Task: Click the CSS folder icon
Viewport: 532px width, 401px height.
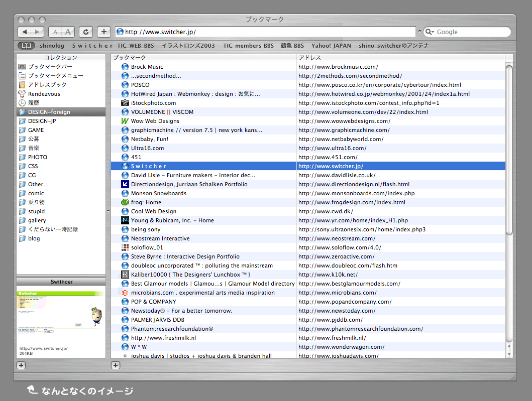Action: click(23, 166)
